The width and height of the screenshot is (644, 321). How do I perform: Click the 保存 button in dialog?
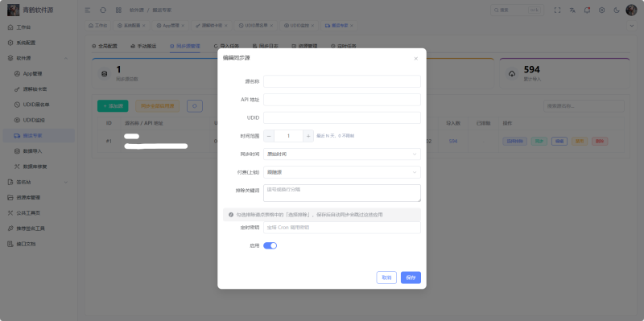[x=411, y=278]
